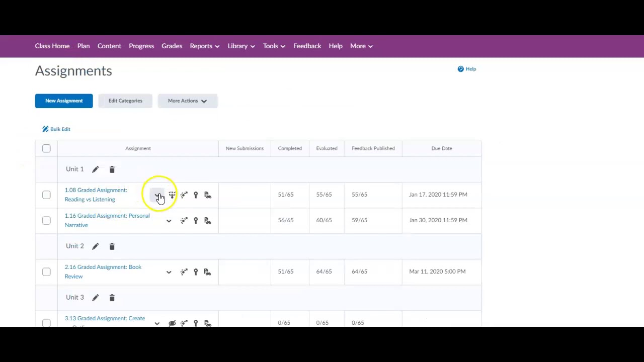
Task: Click the trash icon beside Unit 2
Action: click(112, 246)
